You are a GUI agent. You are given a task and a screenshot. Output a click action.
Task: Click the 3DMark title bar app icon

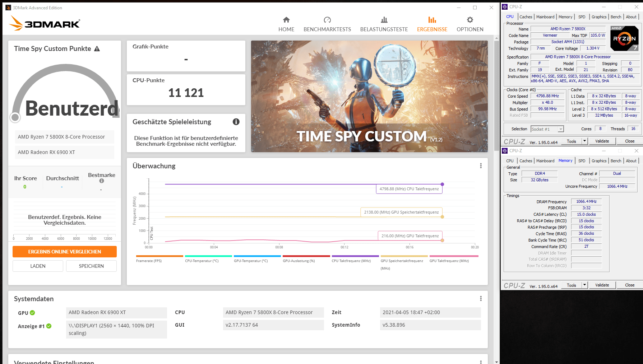click(x=8, y=8)
